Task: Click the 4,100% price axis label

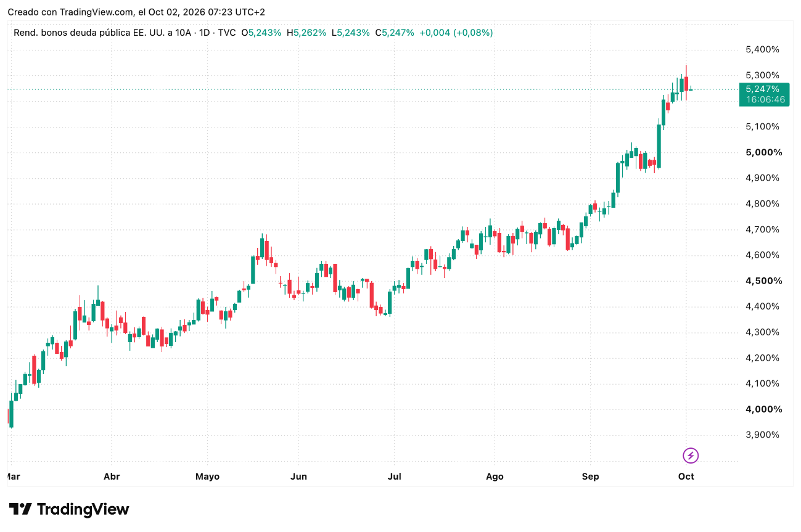Action: 762,383
